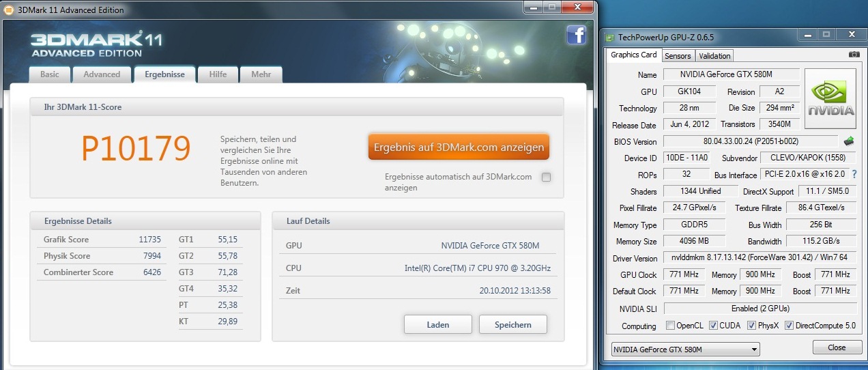This screenshot has width=868, height=370.
Task: Select the Ergebnisse tab
Action: (164, 74)
